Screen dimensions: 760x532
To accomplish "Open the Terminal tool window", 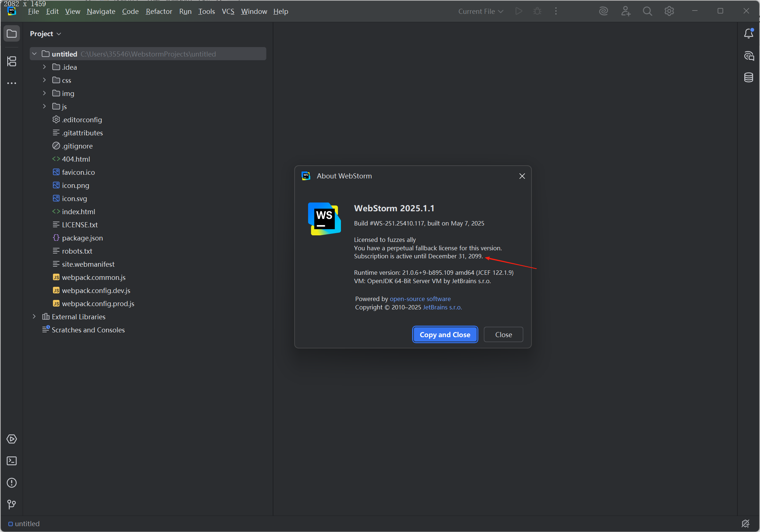I will pyautogui.click(x=12, y=461).
